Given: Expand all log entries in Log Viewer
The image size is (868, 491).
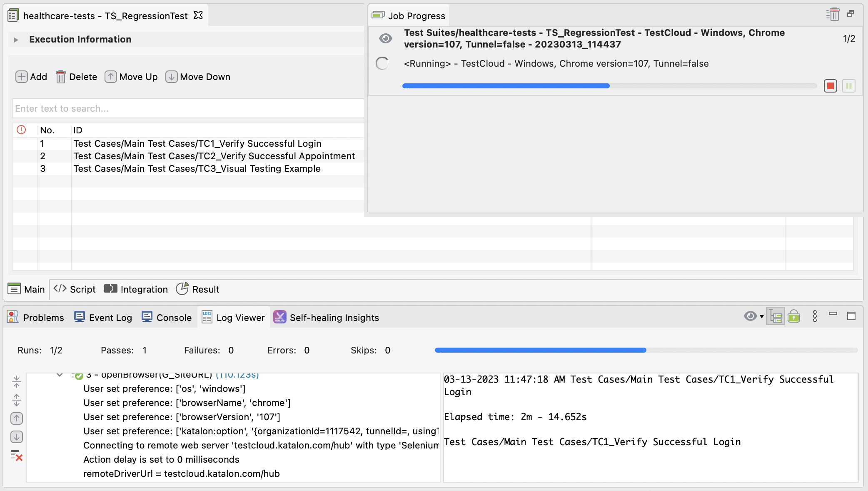Looking at the screenshot, I should point(17,401).
